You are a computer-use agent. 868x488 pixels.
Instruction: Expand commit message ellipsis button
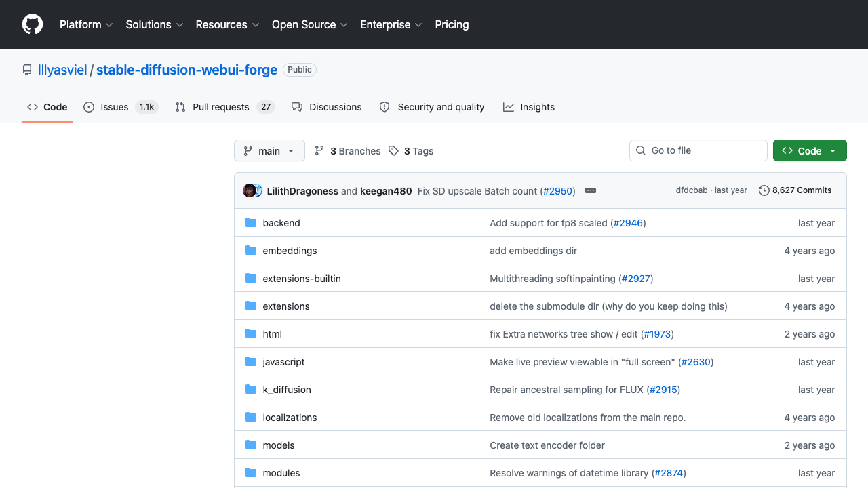pyautogui.click(x=591, y=190)
